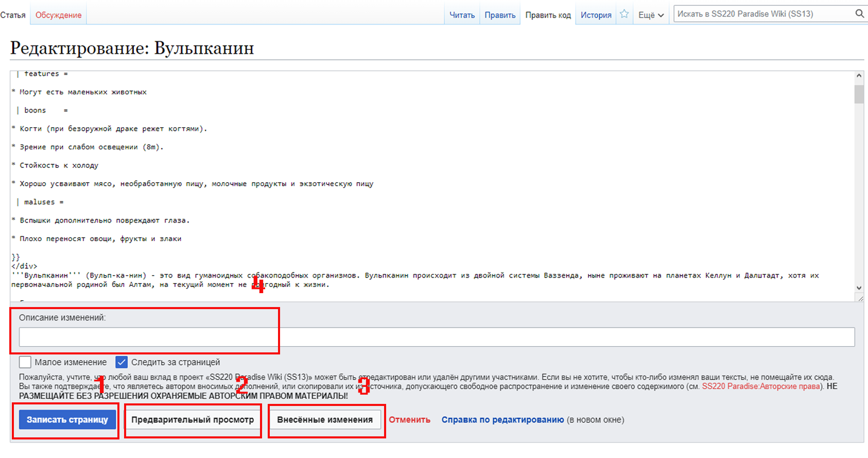Open the История tab

coord(596,15)
